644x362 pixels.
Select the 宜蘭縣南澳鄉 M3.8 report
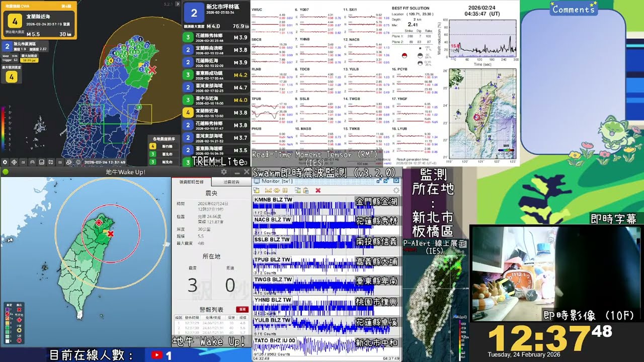click(216, 50)
